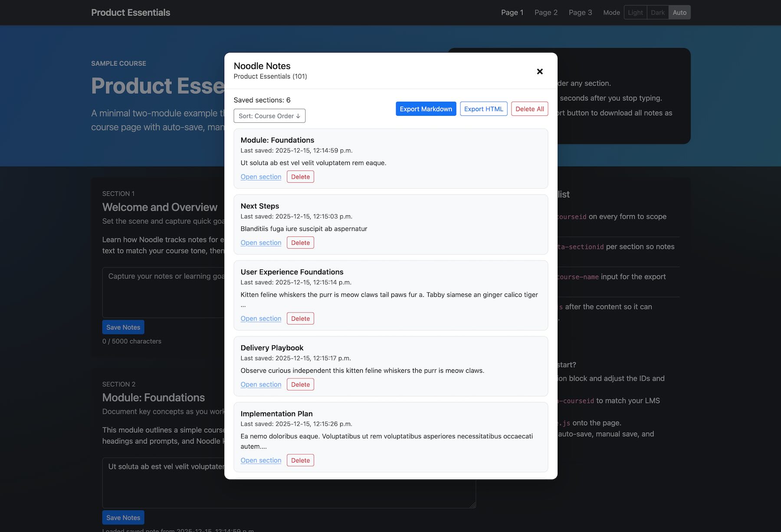Screen dimensions: 781x532
Task: Open the Sort: Course Order dropdown
Action: click(x=269, y=116)
